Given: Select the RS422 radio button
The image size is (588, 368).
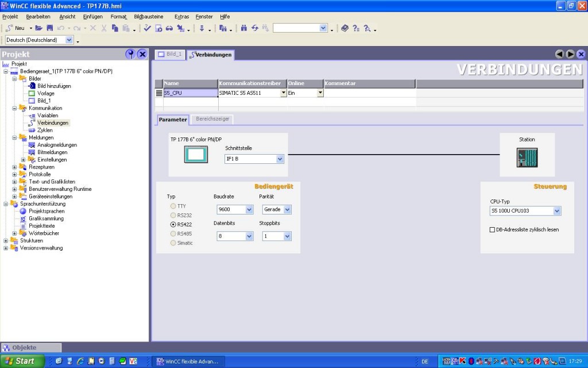Looking at the screenshot, I should 173,224.
